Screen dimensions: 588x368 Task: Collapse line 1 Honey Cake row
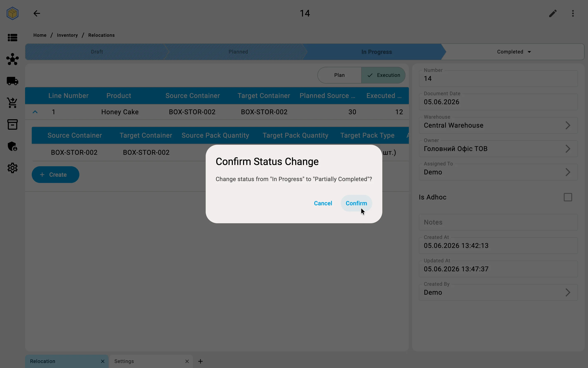coord(35,112)
